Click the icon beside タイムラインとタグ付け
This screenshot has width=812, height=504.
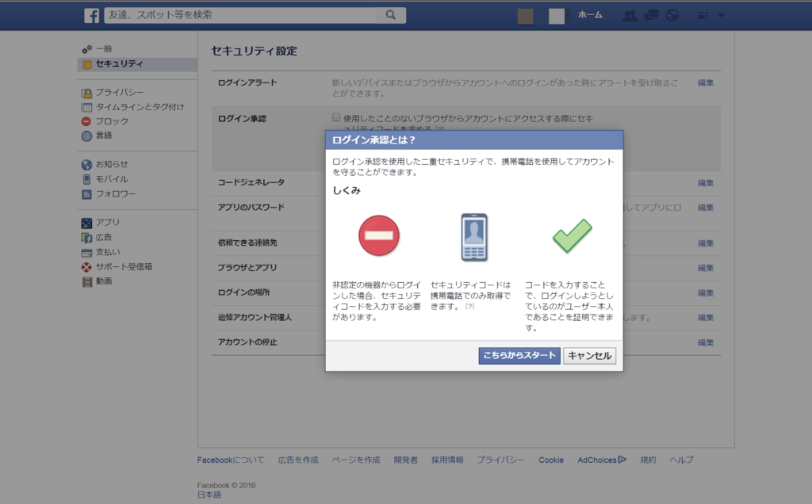86,107
